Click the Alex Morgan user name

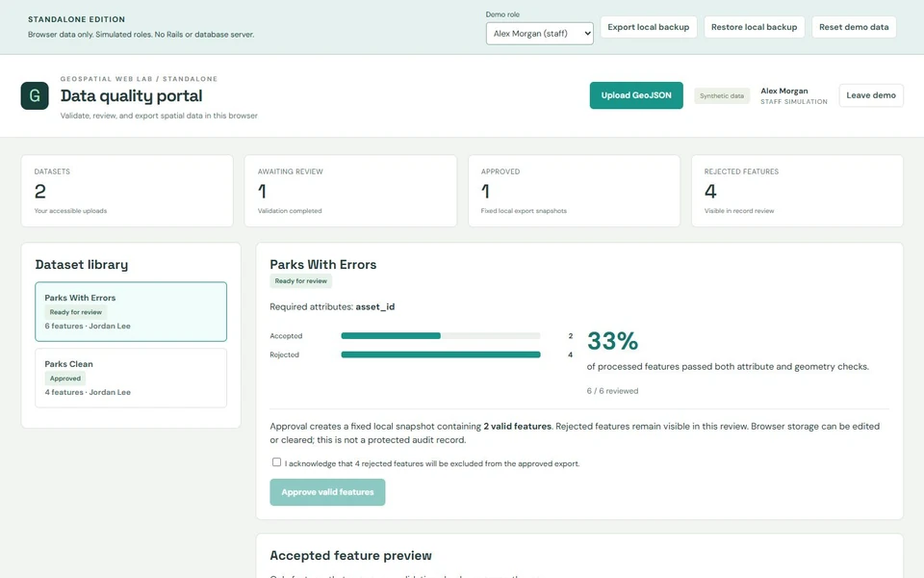tap(783, 91)
